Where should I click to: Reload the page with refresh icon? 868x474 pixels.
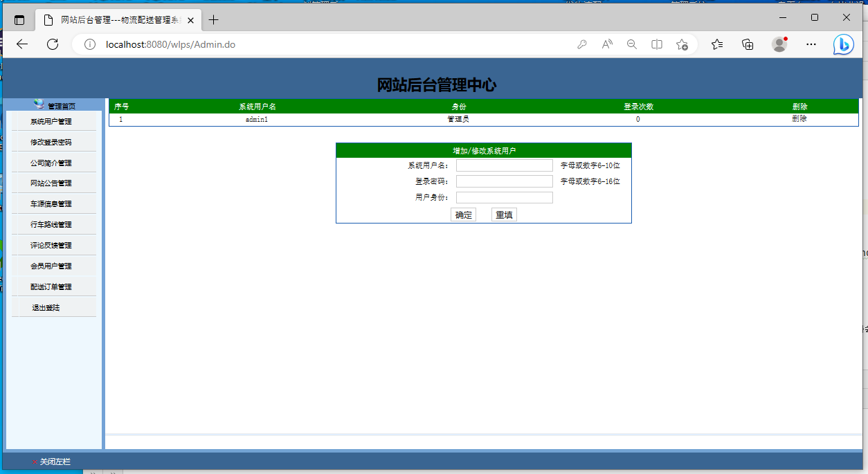[x=53, y=44]
